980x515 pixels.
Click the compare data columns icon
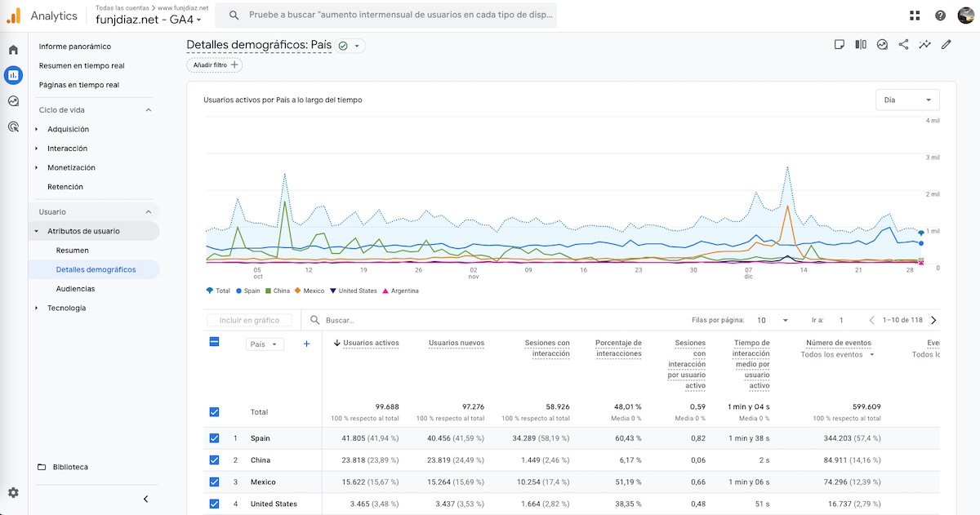861,45
